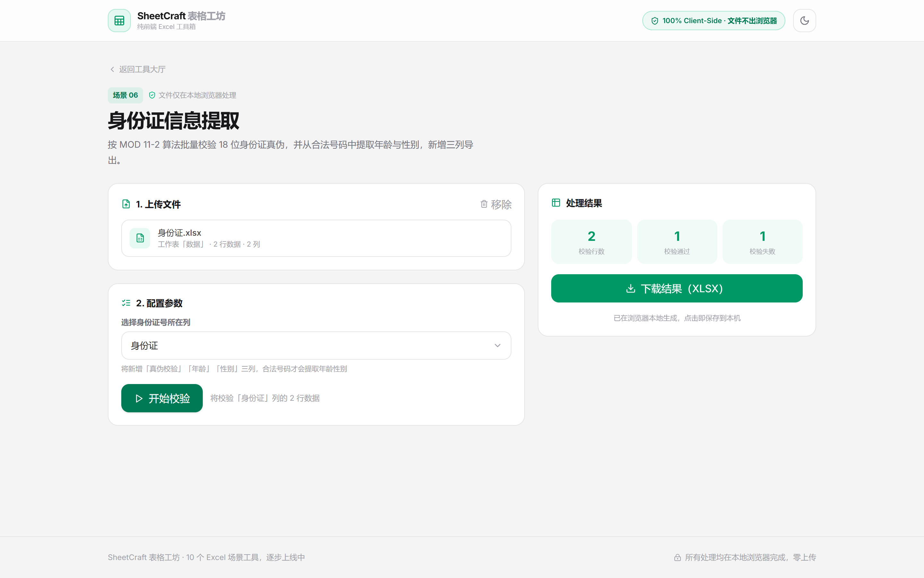Click the 场景 06 badge
The width and height of the screenshot is (924, 578).
click(125, 95)
